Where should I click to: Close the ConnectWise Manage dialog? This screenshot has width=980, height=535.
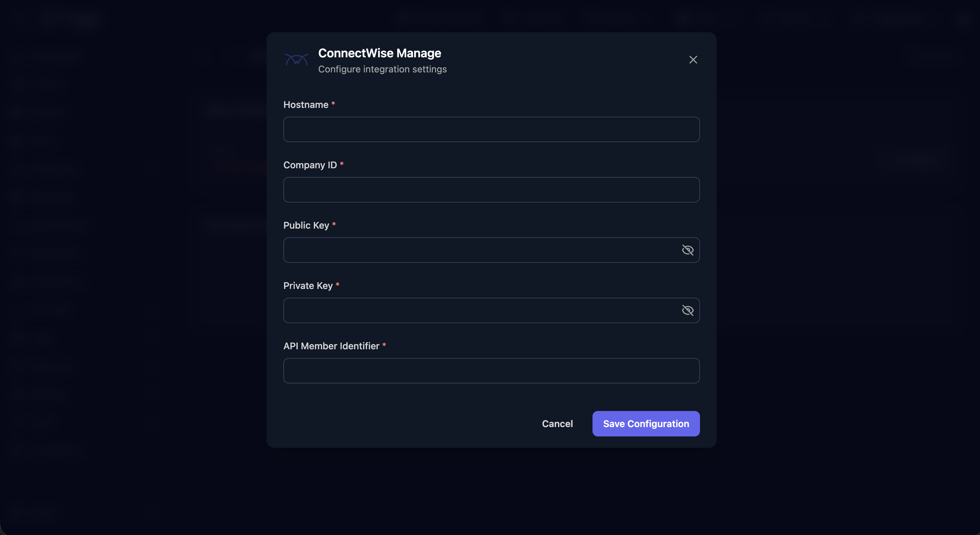tap(693, 59)
